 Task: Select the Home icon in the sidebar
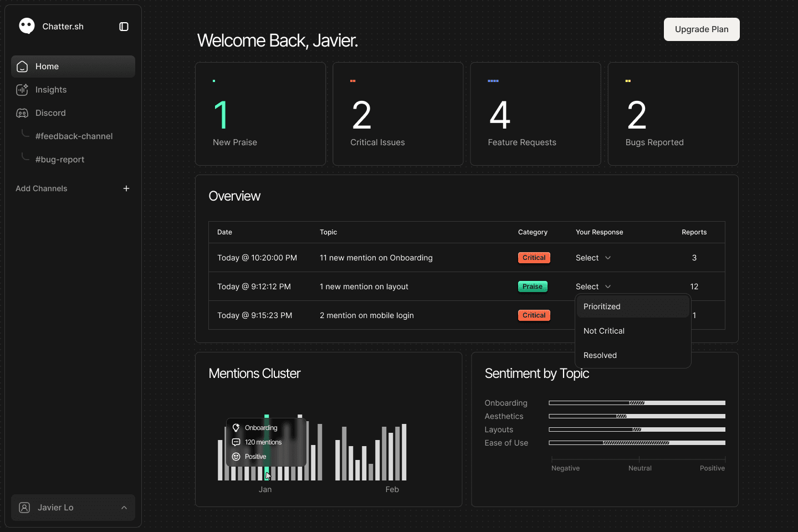[22, 66]
